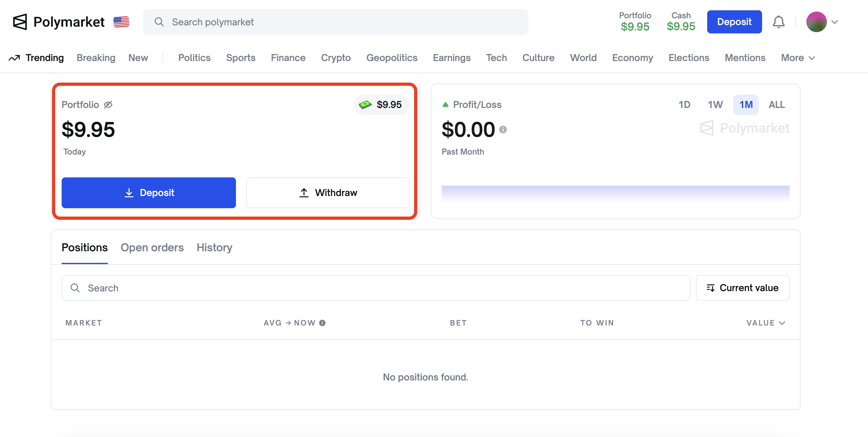868x437 pixels.
Task: Open notifications bell icon
Action: tap(778, 22)
